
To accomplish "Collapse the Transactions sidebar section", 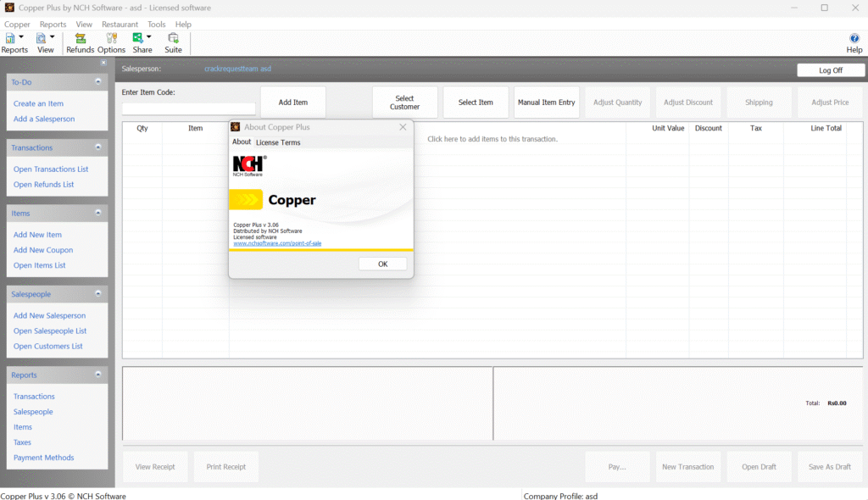I will pyautogui.click(x=98, y=147).
